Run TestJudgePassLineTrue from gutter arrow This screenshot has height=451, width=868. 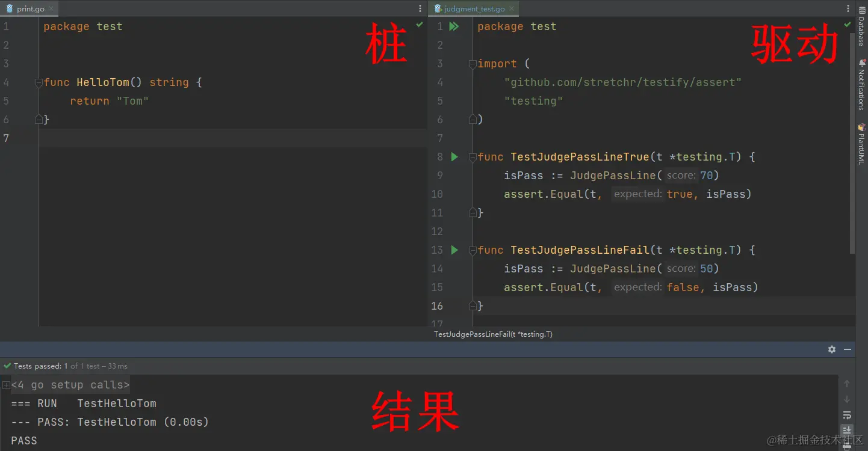click(454, 157)
